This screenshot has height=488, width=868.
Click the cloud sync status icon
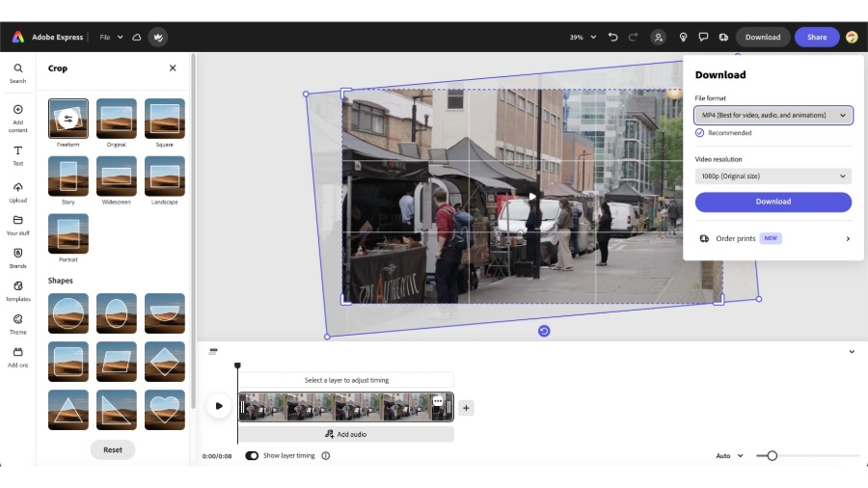click(137, 37)
